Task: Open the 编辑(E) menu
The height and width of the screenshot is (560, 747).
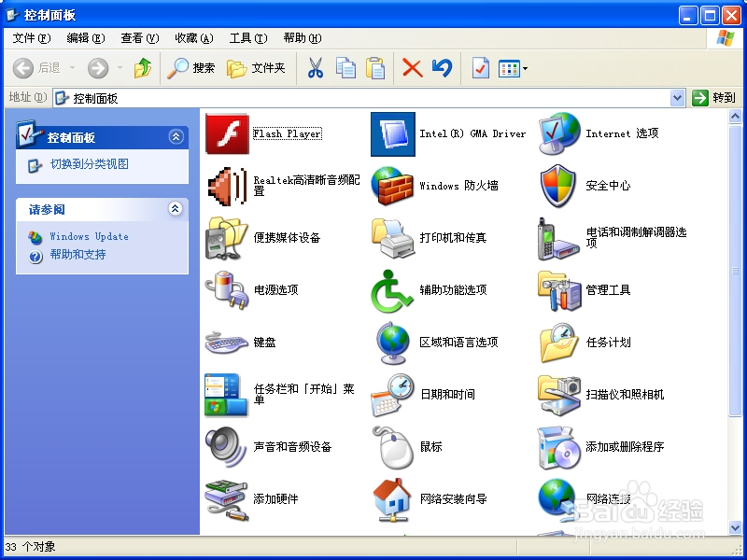Action: click(86, 38)
